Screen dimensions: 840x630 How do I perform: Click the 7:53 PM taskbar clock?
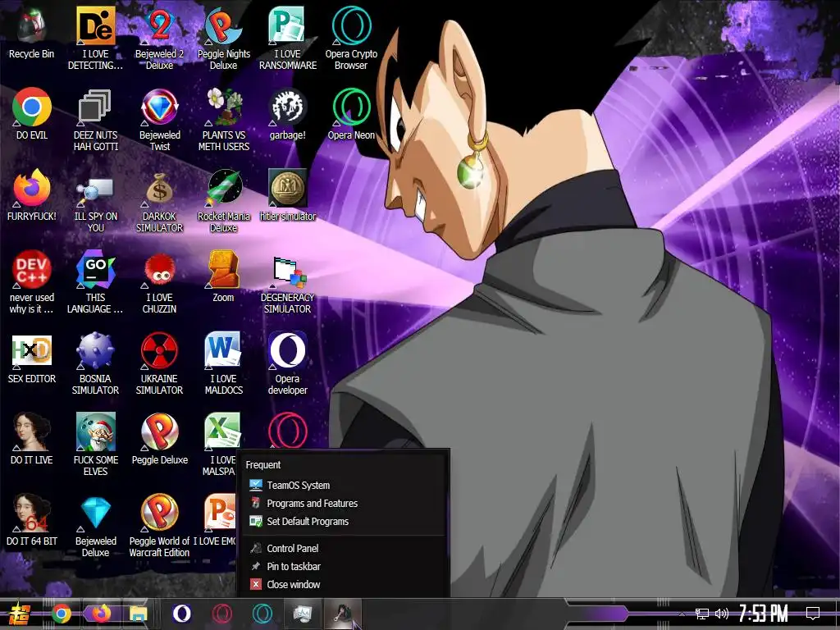click(764, 614)
